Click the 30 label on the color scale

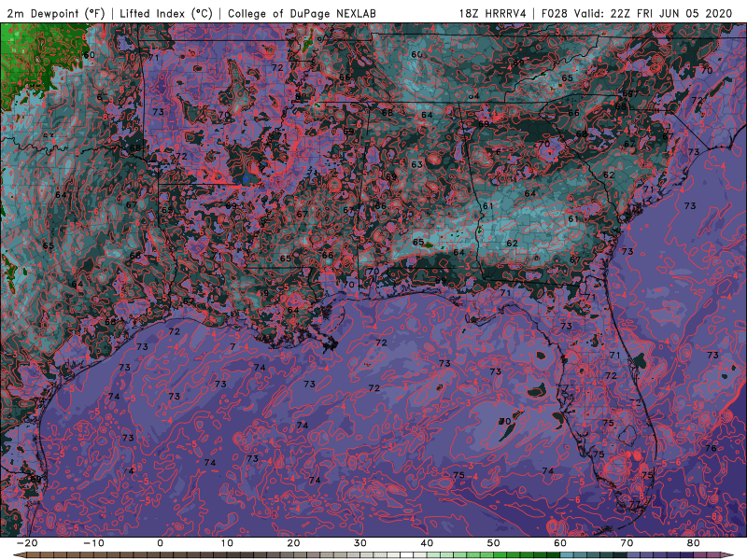(360, 543)
